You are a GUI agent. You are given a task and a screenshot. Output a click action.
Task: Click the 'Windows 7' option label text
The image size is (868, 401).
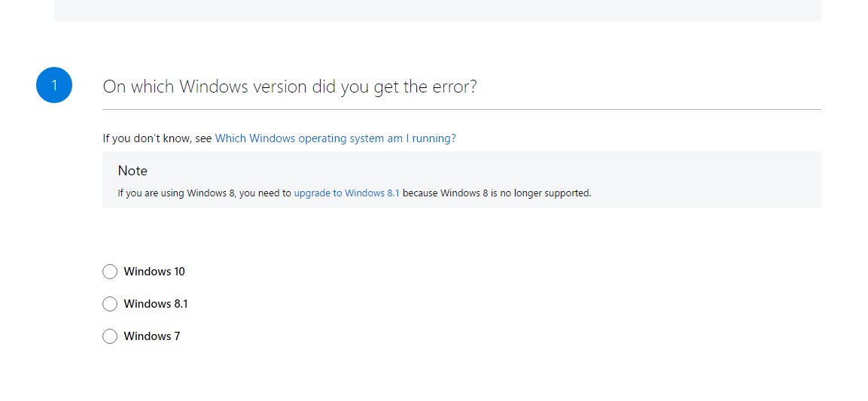(151, 336)
